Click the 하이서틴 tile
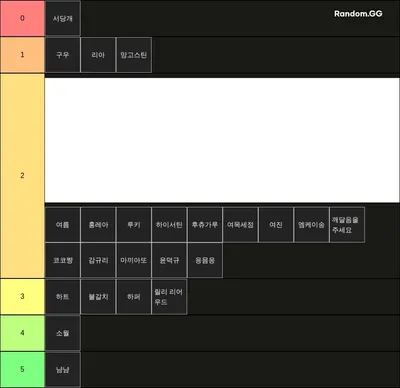Screen dimensions: 400x388 [169, 225]
